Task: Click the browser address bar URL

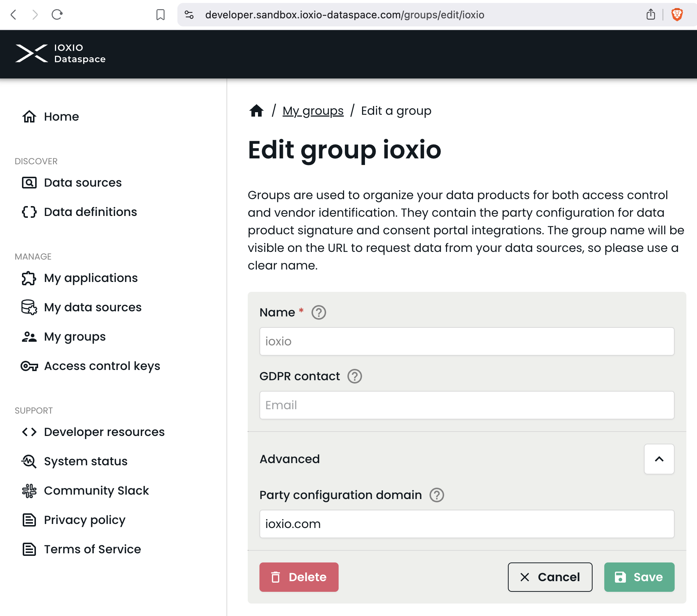Action: (344, 15)
